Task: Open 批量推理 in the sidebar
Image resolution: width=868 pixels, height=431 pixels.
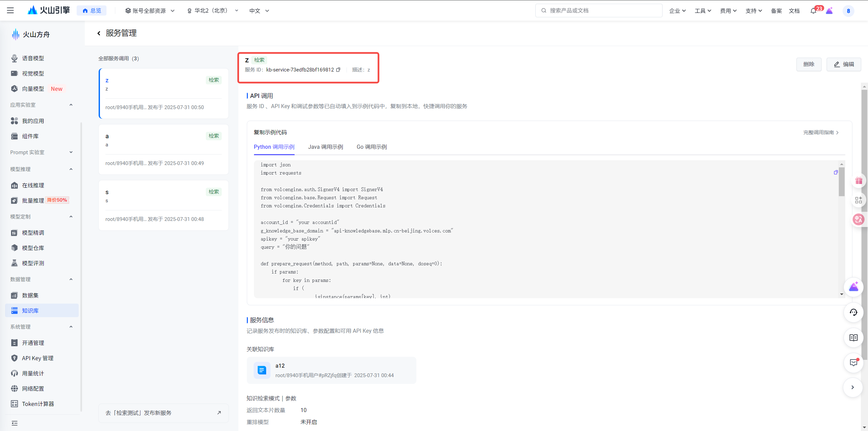Action: click(42, 201)
